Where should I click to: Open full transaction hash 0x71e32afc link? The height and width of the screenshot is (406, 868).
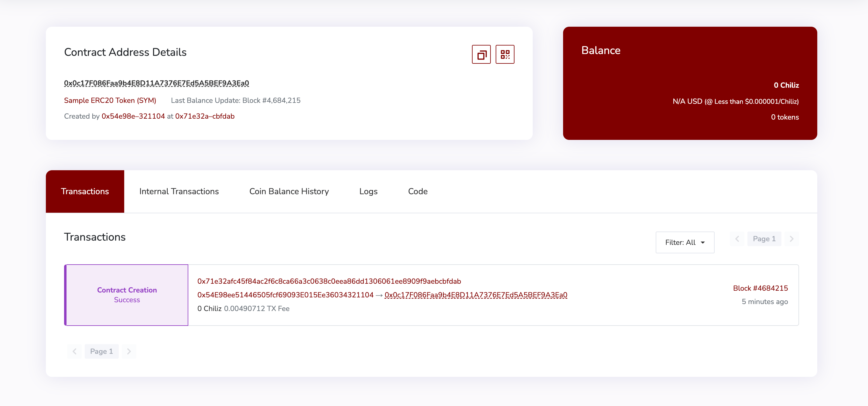(329, 281)
